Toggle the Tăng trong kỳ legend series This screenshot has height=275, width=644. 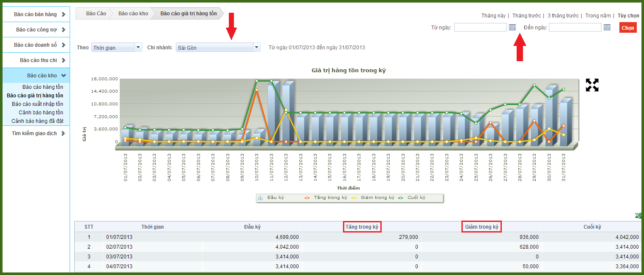(x=326, y=198)
